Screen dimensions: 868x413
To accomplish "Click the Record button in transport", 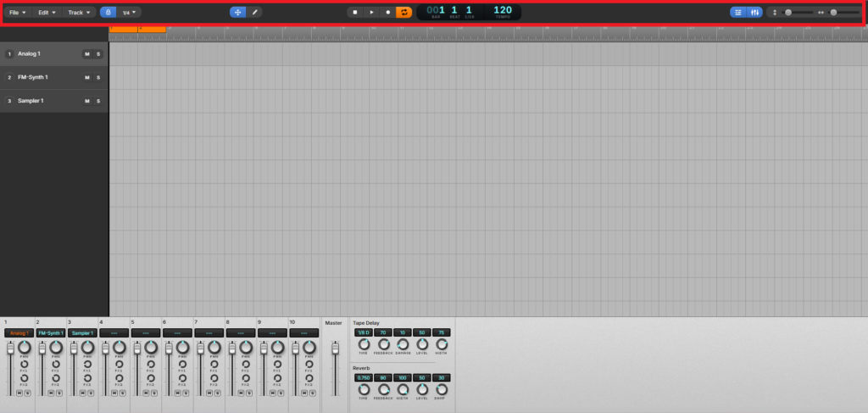I will click(388, 13).
